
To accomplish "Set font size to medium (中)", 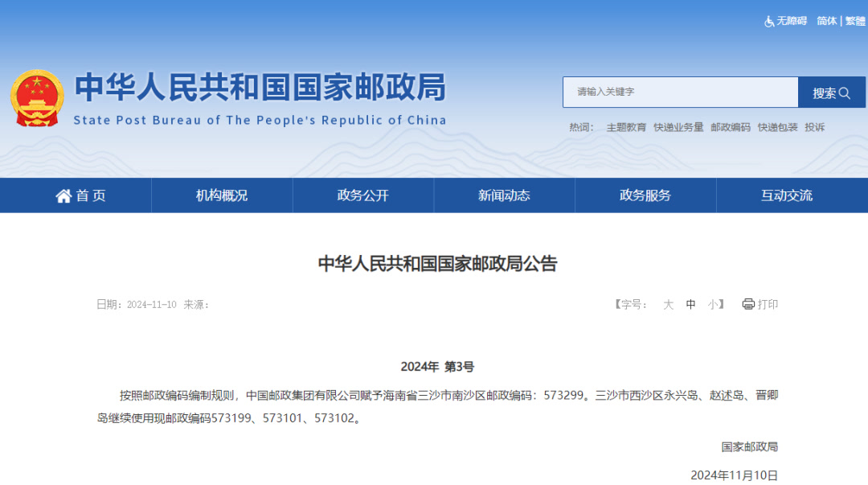I will pos(690,305).
